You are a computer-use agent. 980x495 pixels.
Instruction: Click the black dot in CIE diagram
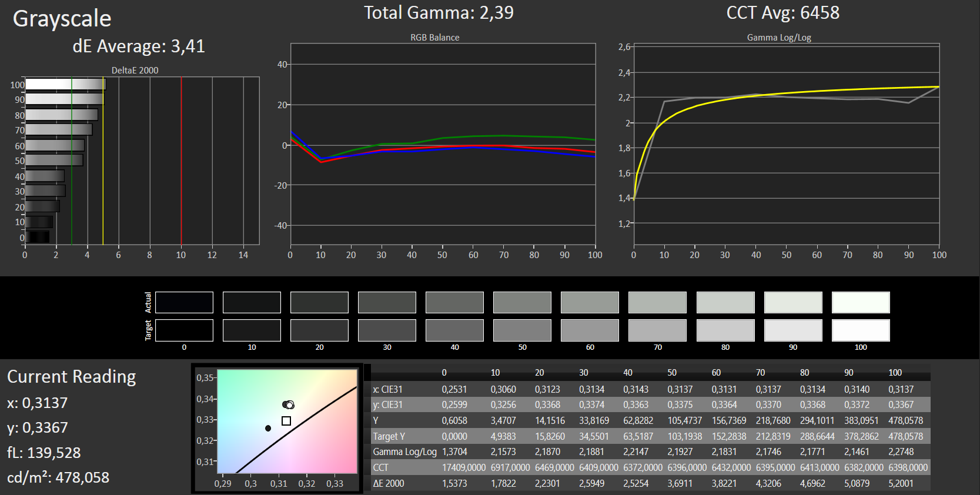click(x=268, y=429)
